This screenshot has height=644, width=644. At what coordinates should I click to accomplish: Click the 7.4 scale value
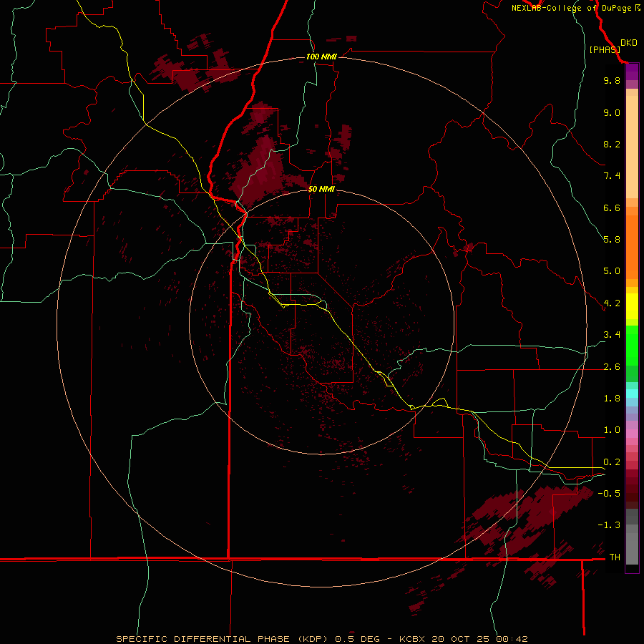click(x=612, y=176)
